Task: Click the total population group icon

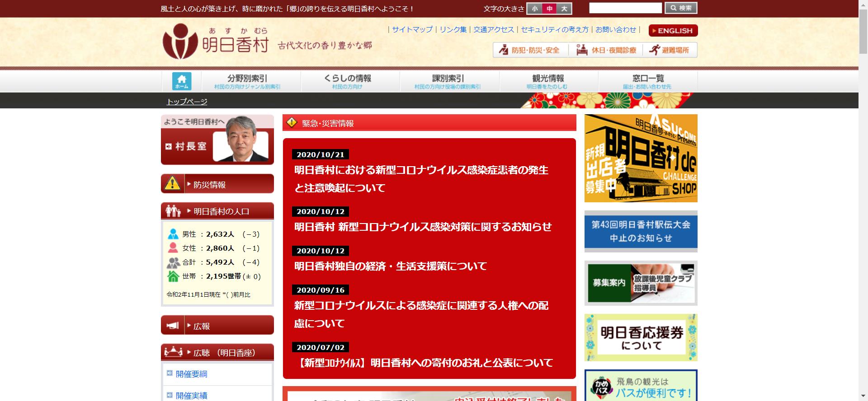Action: pyautogui.click(x=173, y=262)
